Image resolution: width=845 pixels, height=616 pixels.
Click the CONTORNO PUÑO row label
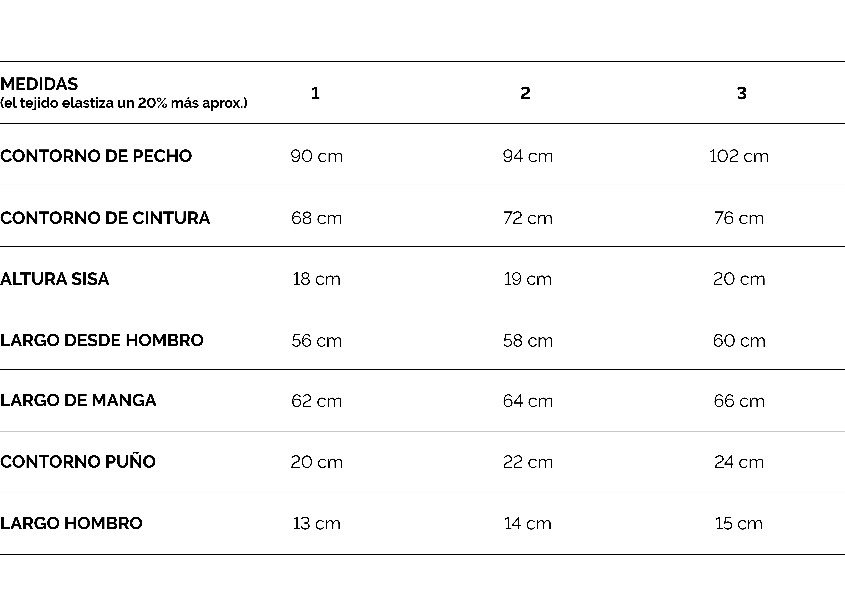pos(78,462)
